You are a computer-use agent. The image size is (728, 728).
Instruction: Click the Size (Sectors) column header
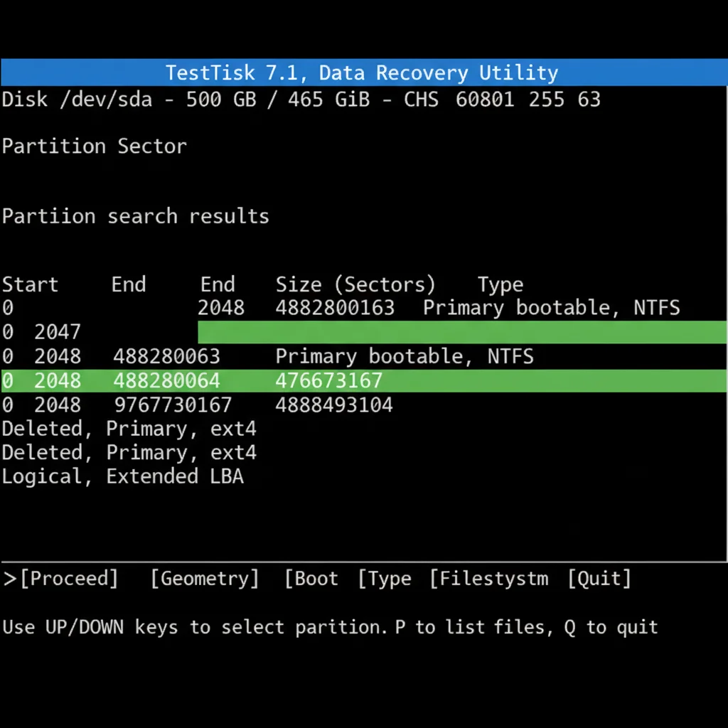click(355, 284)
